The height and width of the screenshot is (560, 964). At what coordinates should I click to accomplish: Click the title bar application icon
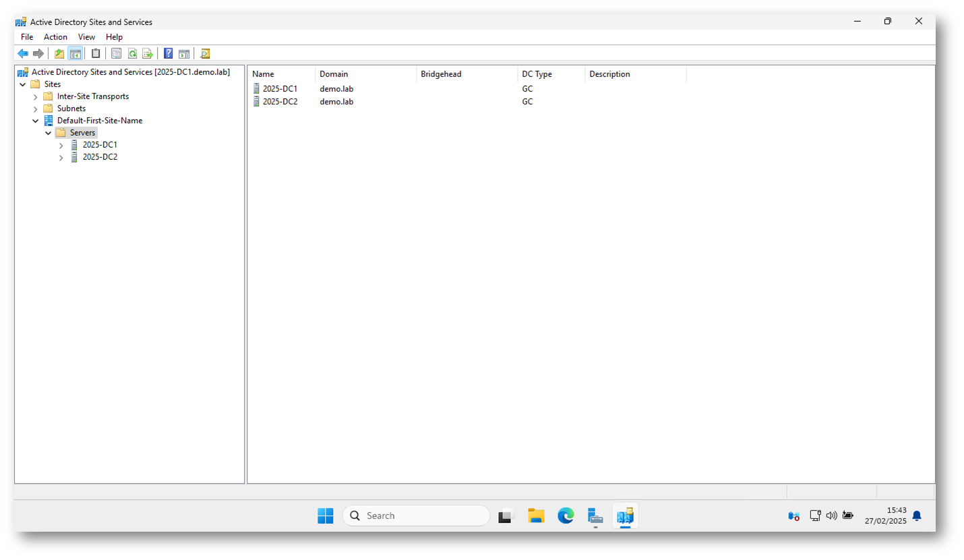click(22, 22)
